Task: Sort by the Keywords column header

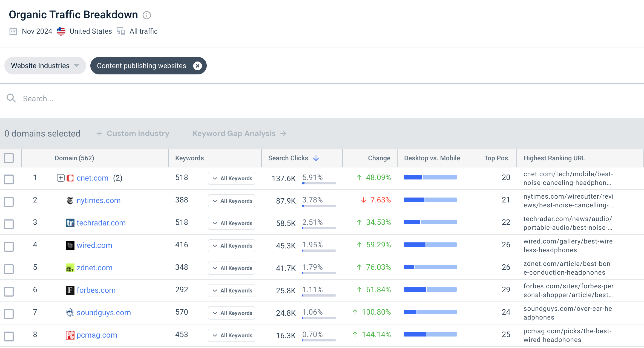Action: coord(189,158)
